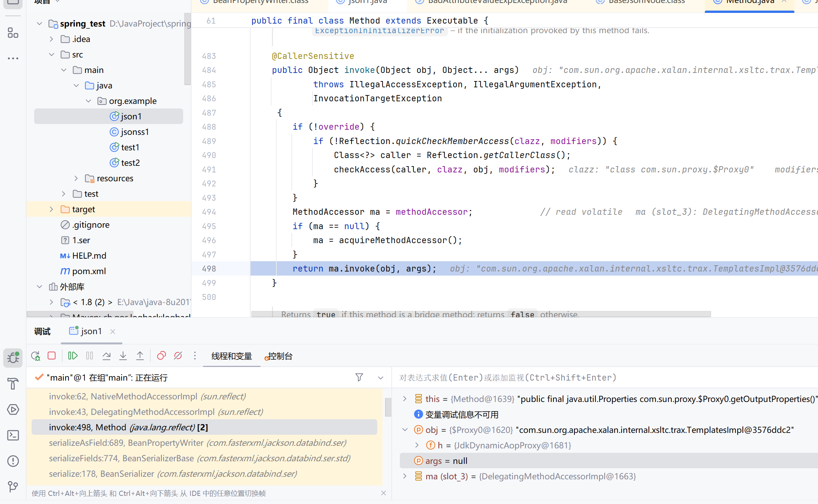Expand the target folder
The height and width of the screenshot is (504, 818).
pos(52,209)
